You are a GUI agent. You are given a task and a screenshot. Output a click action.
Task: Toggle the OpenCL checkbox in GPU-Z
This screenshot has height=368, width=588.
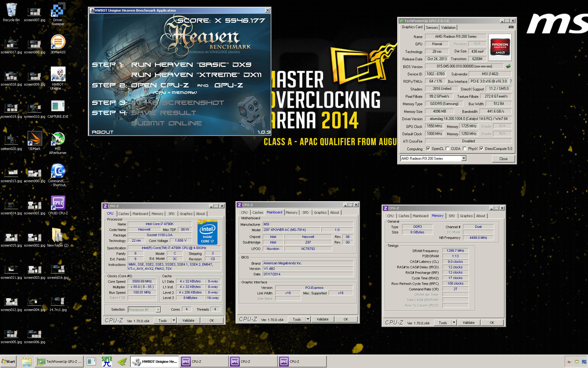(428, 149)
